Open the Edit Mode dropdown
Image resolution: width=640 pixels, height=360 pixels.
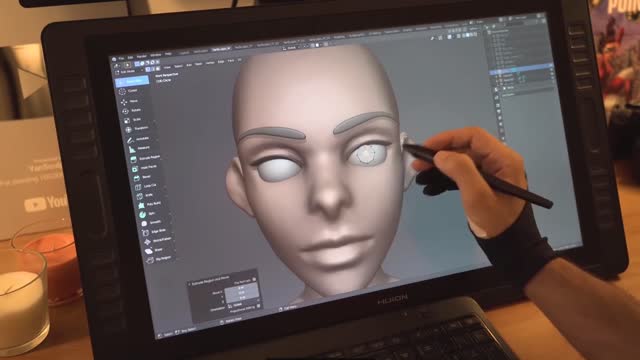[x=129, y=71]
